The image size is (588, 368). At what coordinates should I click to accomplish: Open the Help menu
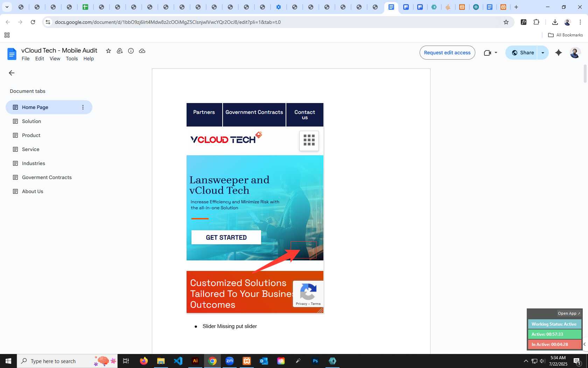(89, 59)
